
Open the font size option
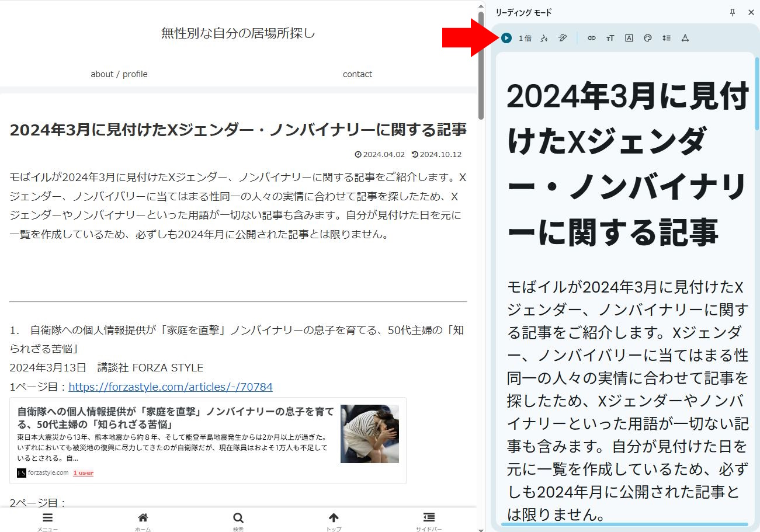click(610, 38)
